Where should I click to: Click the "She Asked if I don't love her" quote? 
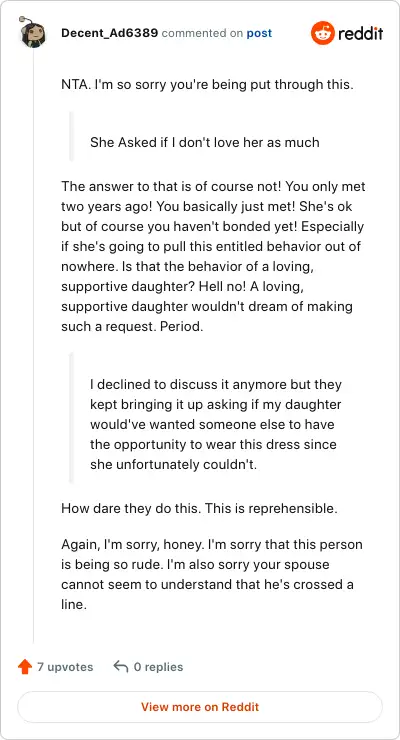(x=205, y=142)
